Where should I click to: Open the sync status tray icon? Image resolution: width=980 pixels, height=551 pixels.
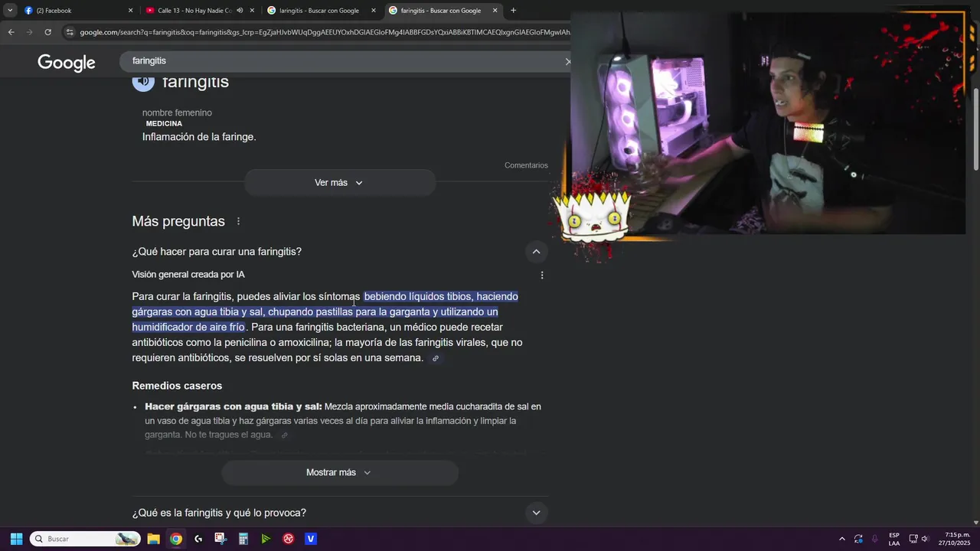click(858, 539)
